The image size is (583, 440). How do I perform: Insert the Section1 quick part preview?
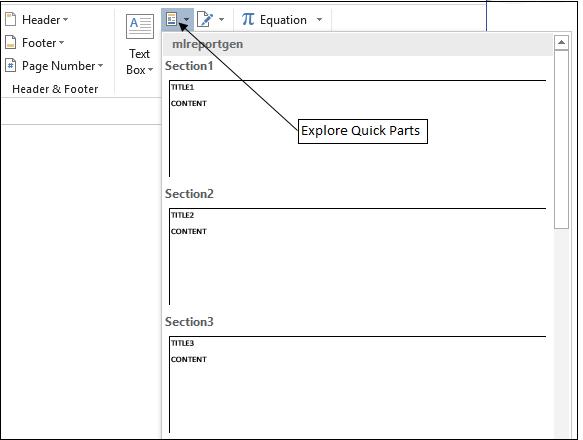coord(357,128)
